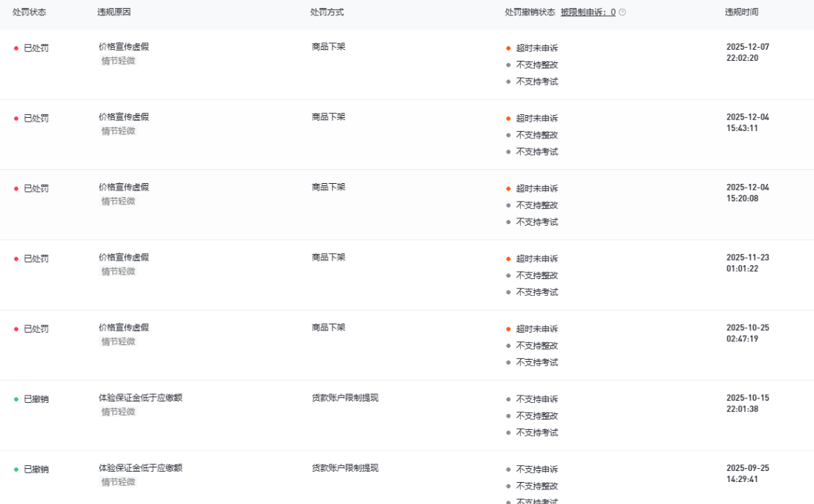This screenshot has height=504, width=814.
Task: Click the 处罚撤销状态 column header
Action: click(530, 12)
